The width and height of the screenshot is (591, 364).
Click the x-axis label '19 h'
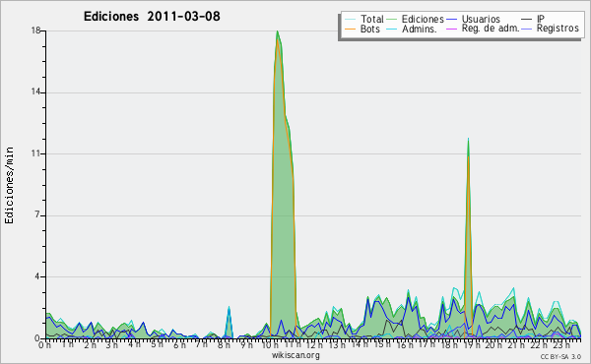[x=471, y=345]
